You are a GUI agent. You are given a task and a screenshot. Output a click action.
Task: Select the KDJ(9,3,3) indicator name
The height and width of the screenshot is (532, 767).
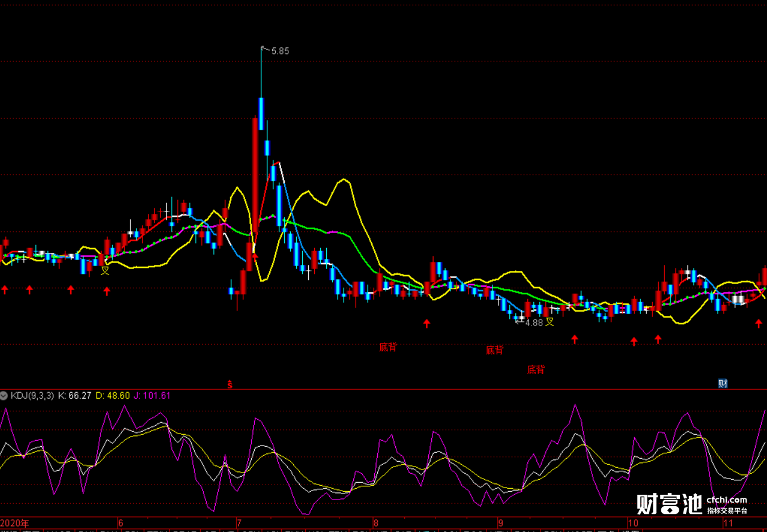(x=32, y=396)
